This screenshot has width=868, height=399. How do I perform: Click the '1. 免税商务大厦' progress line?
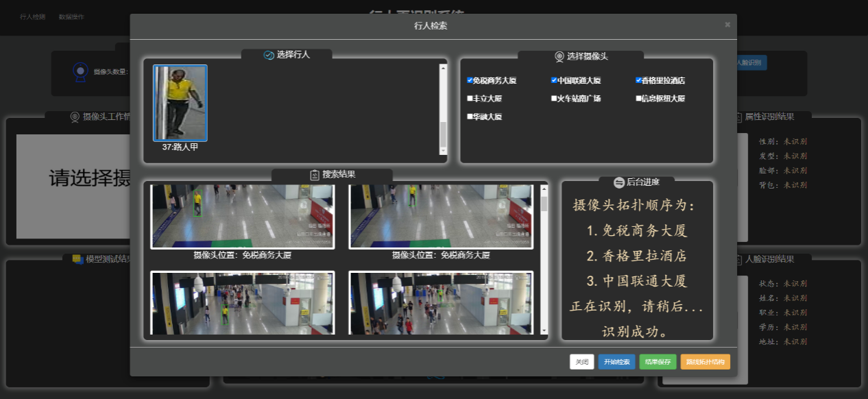[637, 230]
